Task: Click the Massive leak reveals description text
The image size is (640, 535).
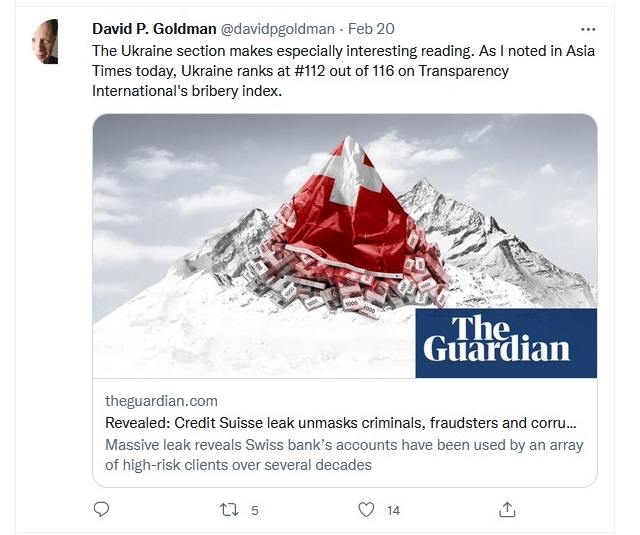Action: 344,455
